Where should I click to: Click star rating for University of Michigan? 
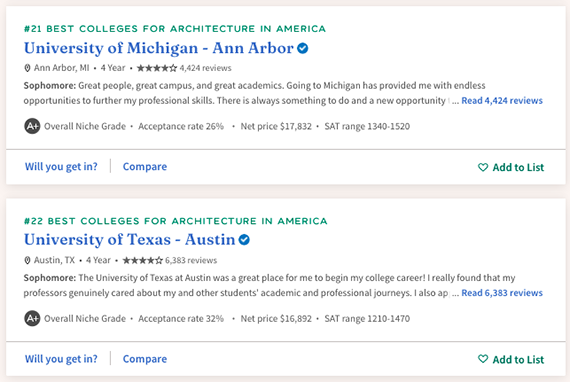pos(157,68)
